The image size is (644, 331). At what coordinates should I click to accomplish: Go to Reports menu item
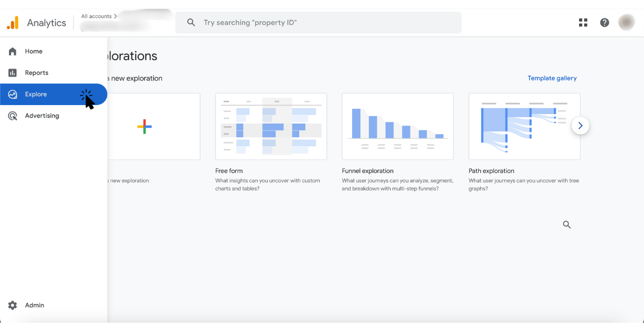[x=36, y=73]
